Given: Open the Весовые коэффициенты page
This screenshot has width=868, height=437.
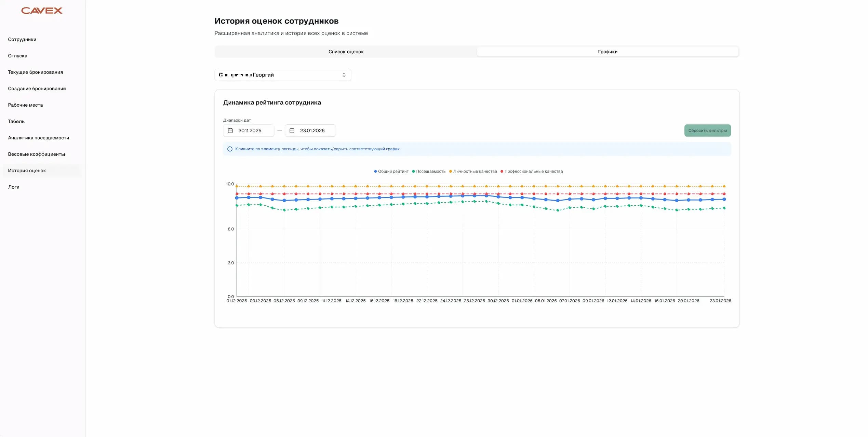Looking at the screenshot, I should pyautogui.click(x=36, y=154).
